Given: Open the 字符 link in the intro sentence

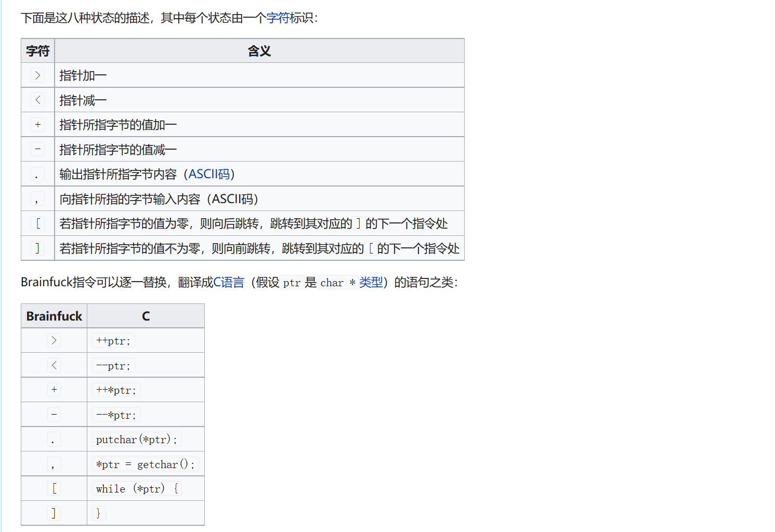Looking at the screenshot, I should [x=278, y=18].
